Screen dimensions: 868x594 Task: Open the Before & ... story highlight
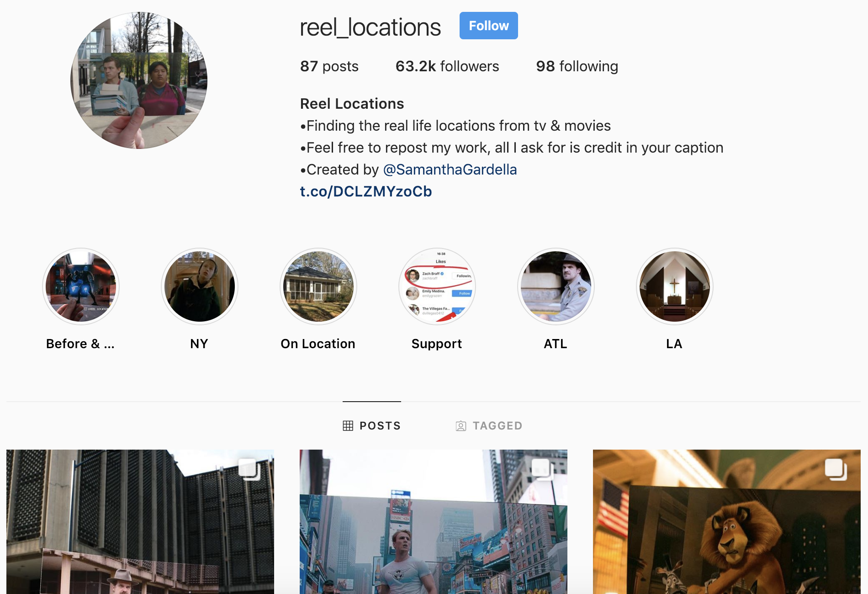[81, 286]
